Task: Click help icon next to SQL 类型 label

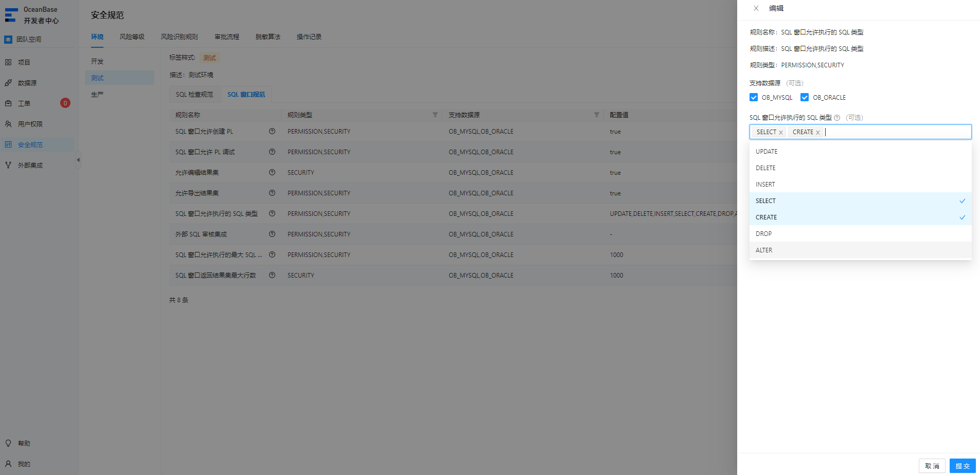Action: pos(837,118)
